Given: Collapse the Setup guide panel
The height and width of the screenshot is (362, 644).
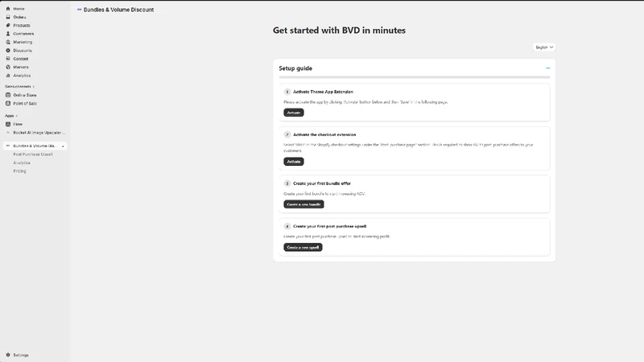Looking at the screenshot, I should click(548, 68).
